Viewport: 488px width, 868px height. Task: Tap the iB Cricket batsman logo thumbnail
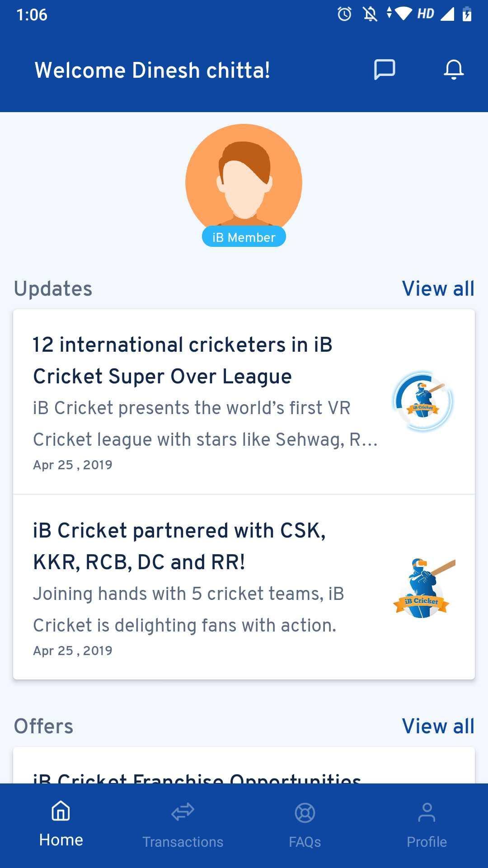(x=423, y=588)
